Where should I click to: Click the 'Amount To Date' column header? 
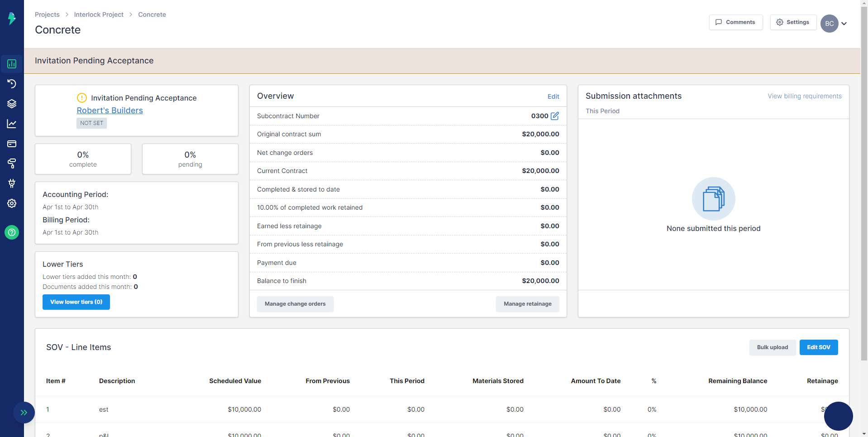point(596,381)
